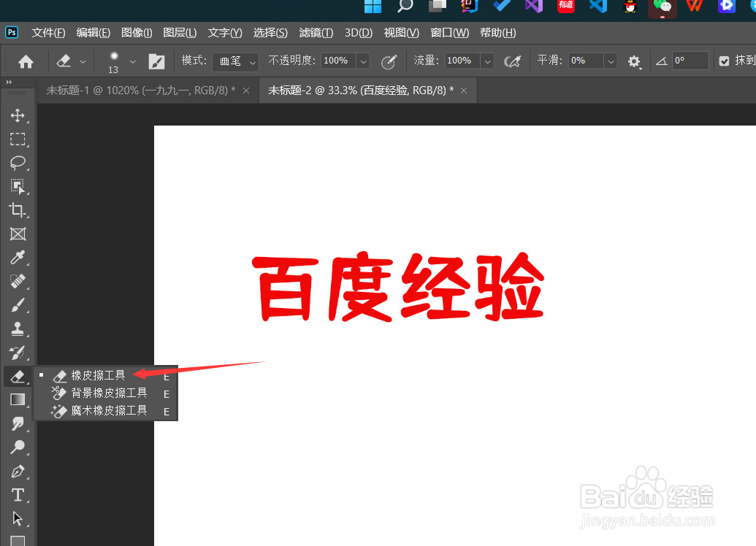Image resolution: width=756 pixels, height=546 pixels.
Task: Select the Move tool
Action: tap(18, 115)
